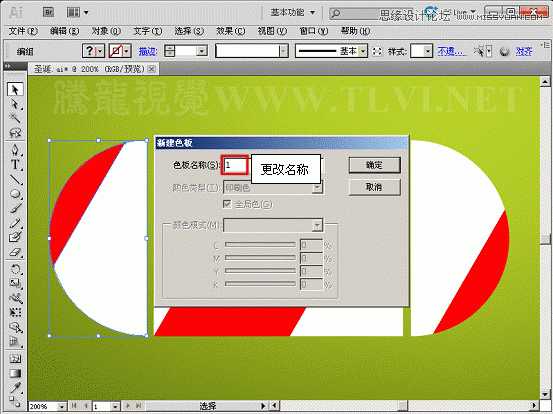Select the Magic Wand tool
553x414 pixels.
[x=15, y=118]
